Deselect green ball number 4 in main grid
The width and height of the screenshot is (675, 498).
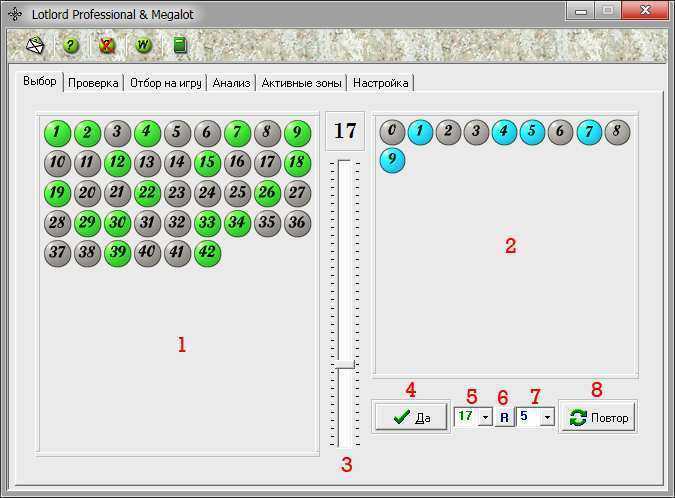tap(147, 133)
